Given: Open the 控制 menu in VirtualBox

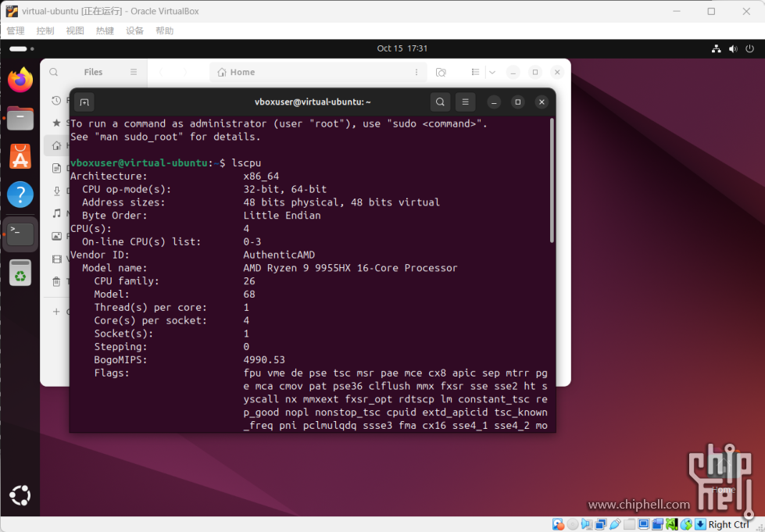Looking at the screenshot, I should click(x=45, y=30).
